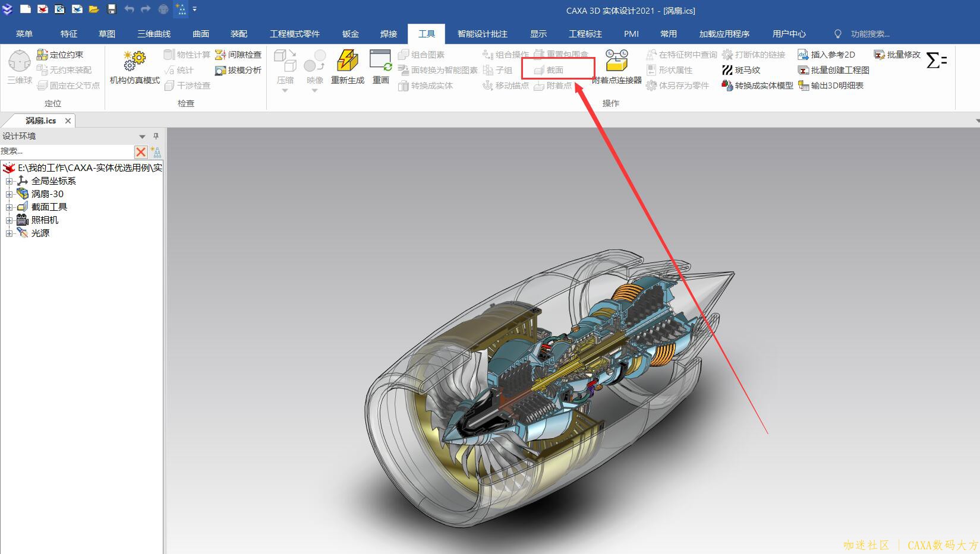Image resolution: width=980 pixels, height=554 pixels.
Task: Run 间隙检查 clearance check
Action: point(238,55)
